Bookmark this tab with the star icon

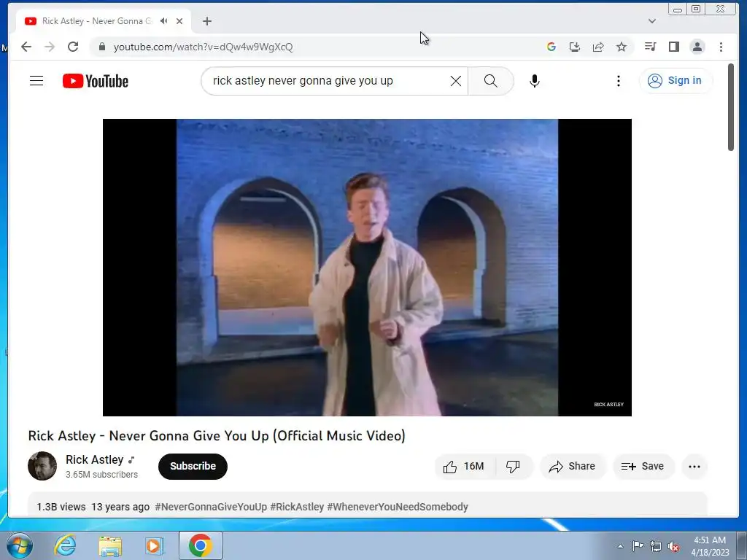click(622, 47)
